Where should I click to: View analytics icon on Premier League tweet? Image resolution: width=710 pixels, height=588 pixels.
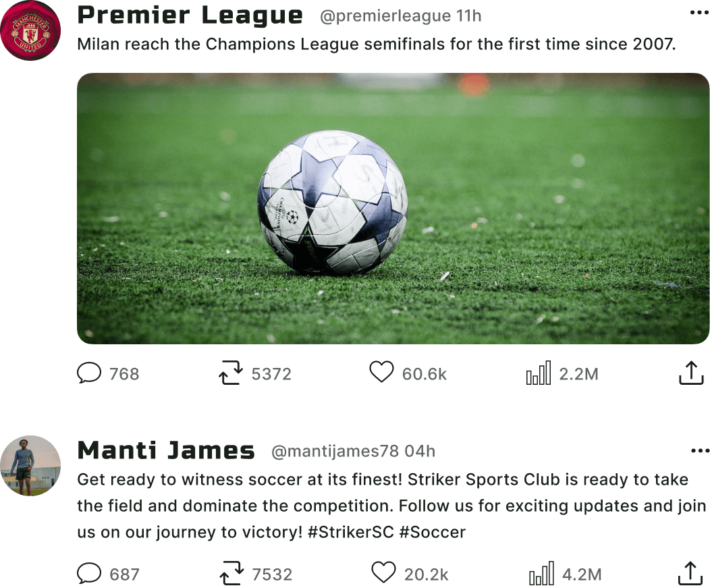pyautogui.click(x=539, y=373)
